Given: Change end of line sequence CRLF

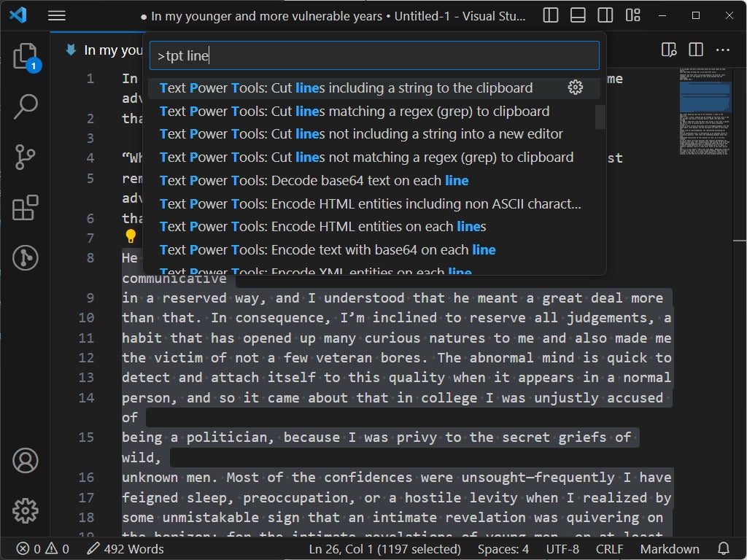Looking at the screenshot, I should point(609,548).
